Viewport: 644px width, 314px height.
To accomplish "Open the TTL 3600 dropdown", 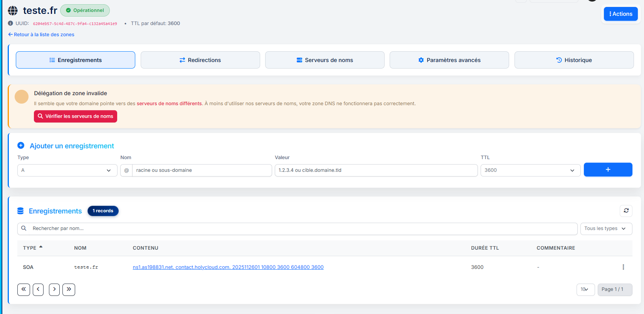I will coord(530,170).
